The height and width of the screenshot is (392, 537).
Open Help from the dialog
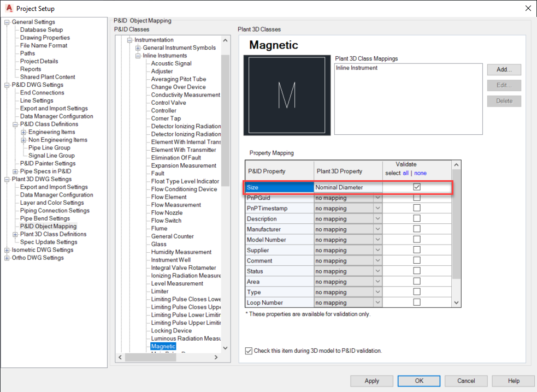(514, 381)
